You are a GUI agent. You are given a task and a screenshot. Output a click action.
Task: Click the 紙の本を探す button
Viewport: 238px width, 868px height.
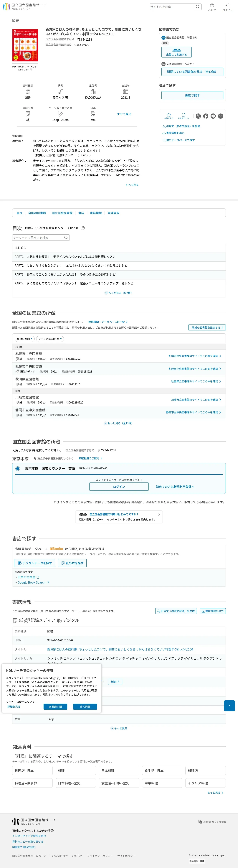72,563
